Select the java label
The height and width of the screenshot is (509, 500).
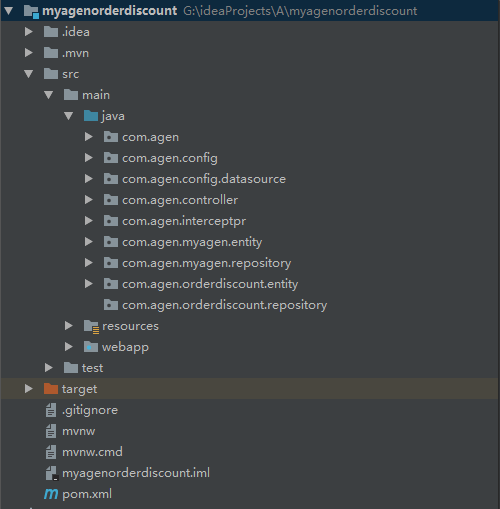pos(113,116)
